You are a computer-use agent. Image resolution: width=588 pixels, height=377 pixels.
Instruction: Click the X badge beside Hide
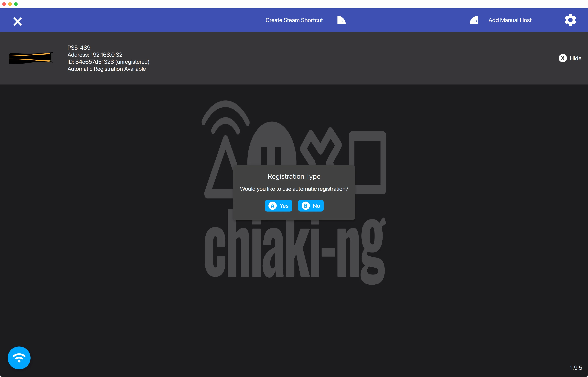(562, 58)
